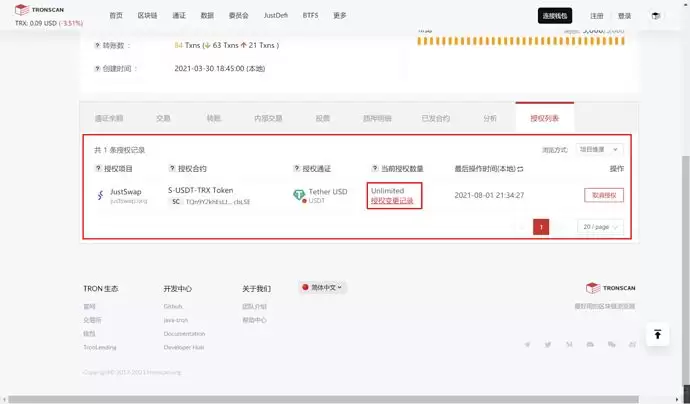Open 区块链 menu in top navigation
This screenshot has width=690, height=404.
tap(147, 15)
